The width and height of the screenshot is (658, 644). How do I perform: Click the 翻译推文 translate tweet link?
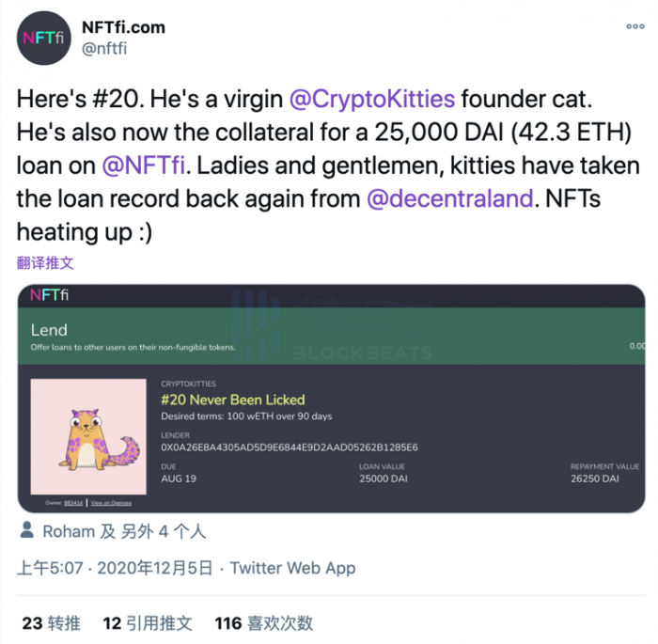pyautogui.click(x=45, y=263)
